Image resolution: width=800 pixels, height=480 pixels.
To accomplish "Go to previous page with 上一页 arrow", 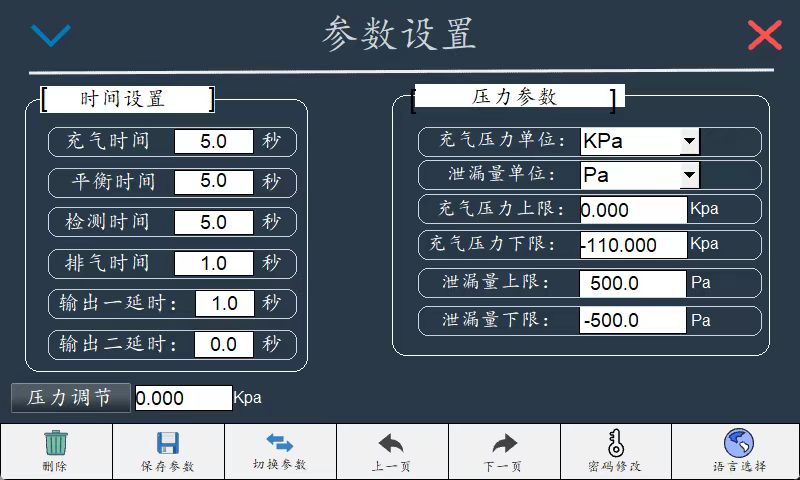I will click(392, 444).
